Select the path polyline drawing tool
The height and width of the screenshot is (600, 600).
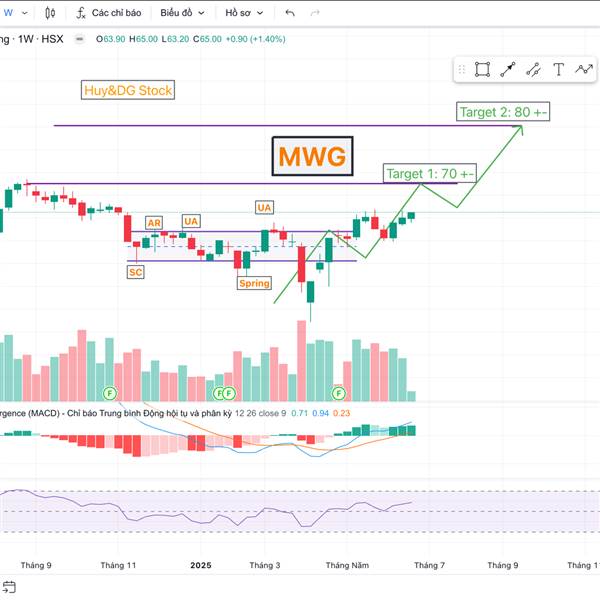(x=584, y=70)
